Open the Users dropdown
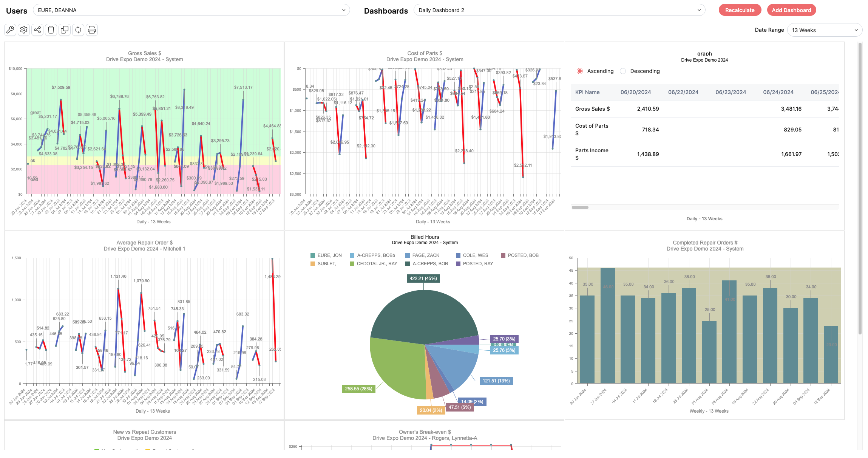The height and width of the screenshot is (458, 868). coord(191,10)
